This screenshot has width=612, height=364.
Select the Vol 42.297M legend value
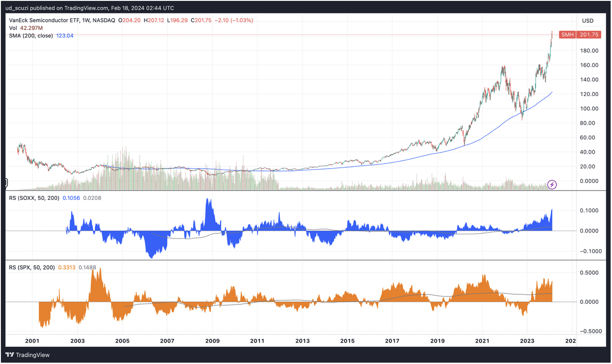click(x=31, y=27)
